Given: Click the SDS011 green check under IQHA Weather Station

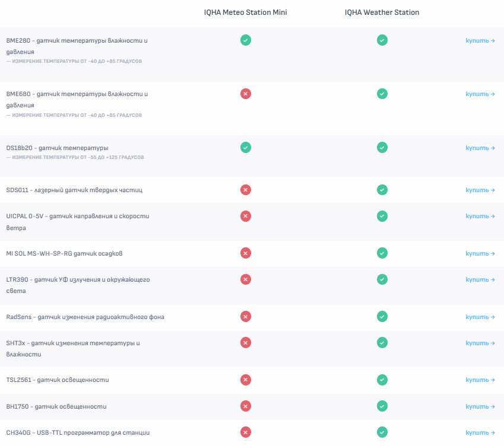Looking at the screenshot, I should click(382, 190).
